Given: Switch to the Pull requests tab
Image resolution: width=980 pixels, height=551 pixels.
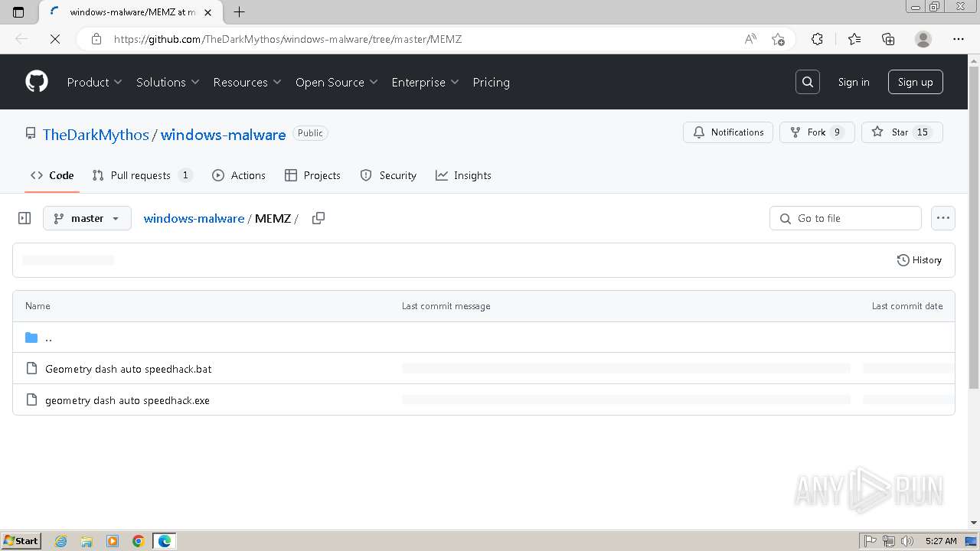Looking at the screenshot, I should coord(142,175).
